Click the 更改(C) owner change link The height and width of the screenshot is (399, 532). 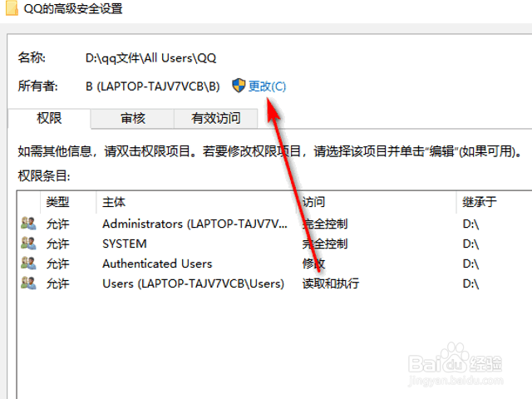(267, 86)
